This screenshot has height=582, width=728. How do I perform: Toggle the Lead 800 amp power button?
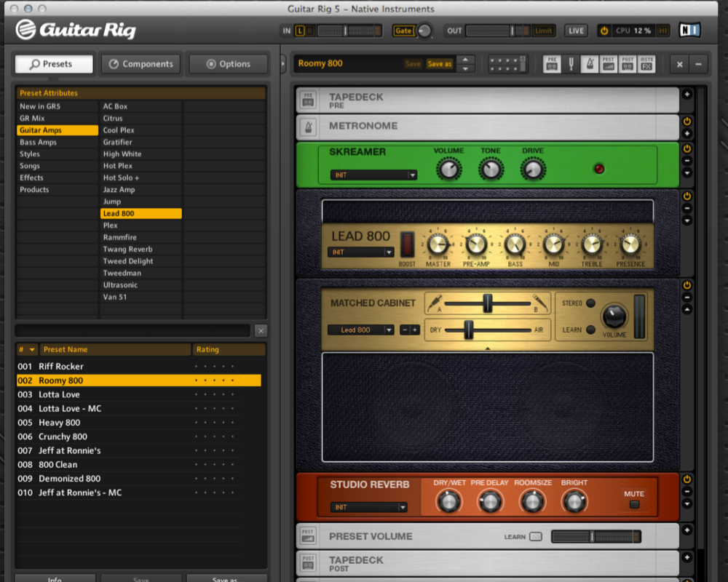click(x=687, y=196)
